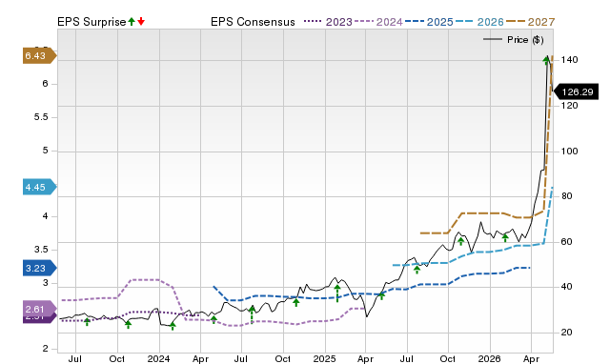Click the green up arrow in the EPS Surprise legend
The width and height of the screenshot is (610, 364).
132,22
